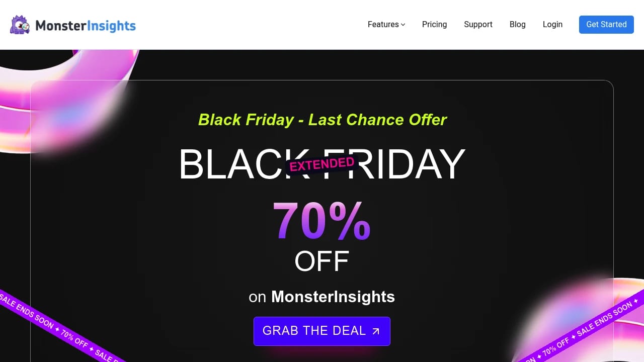
Task: Click the Black Friday Last Chance Offer headline
Action: tap(322, 120)
